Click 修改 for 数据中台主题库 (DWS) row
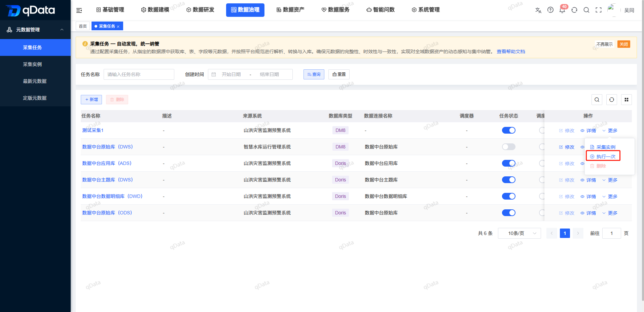Image resolution: width=644 pixels, height=312 pixels. (x=567, y=180)
